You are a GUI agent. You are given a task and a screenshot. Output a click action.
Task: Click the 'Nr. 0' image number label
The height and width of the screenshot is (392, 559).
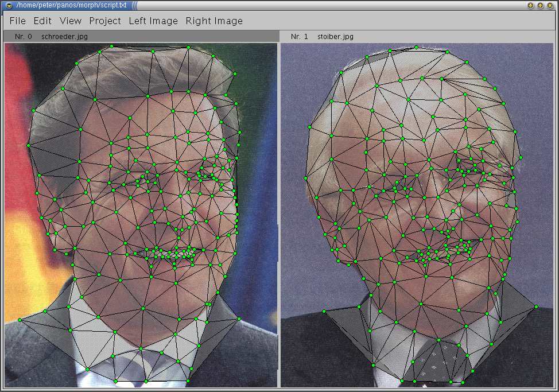click(24, 36)
